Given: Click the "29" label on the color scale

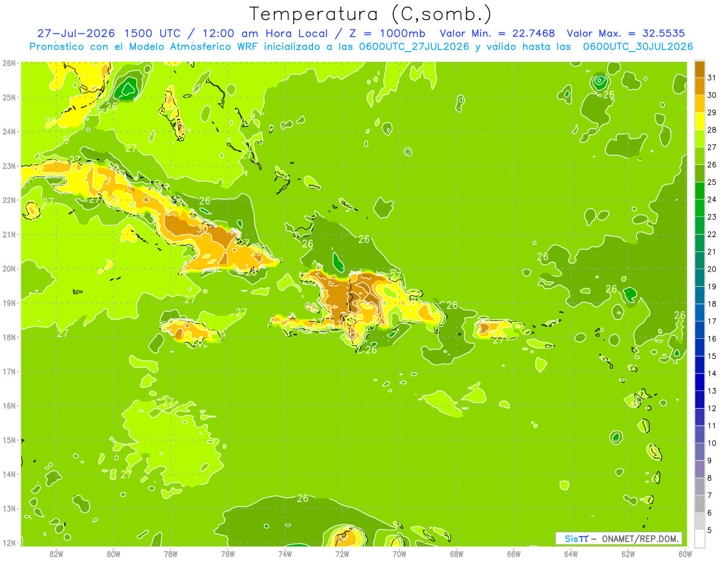Looking at the screenshot, I should click(712, 113).
